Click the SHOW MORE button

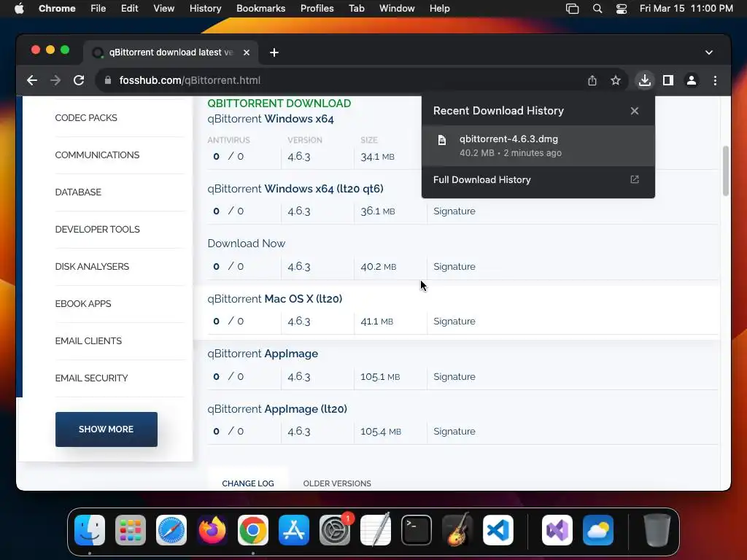coord(107,429)
